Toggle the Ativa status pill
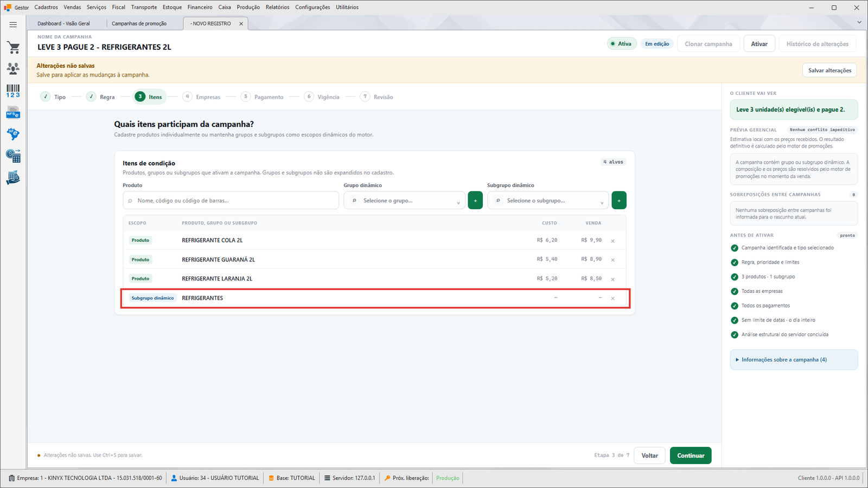 621,44
